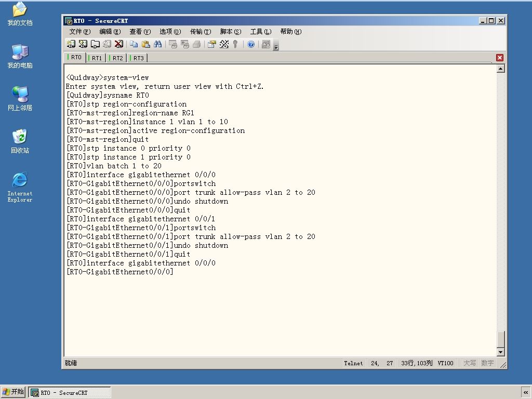Open Help with the blue question mark

click(x=251, y=44)
